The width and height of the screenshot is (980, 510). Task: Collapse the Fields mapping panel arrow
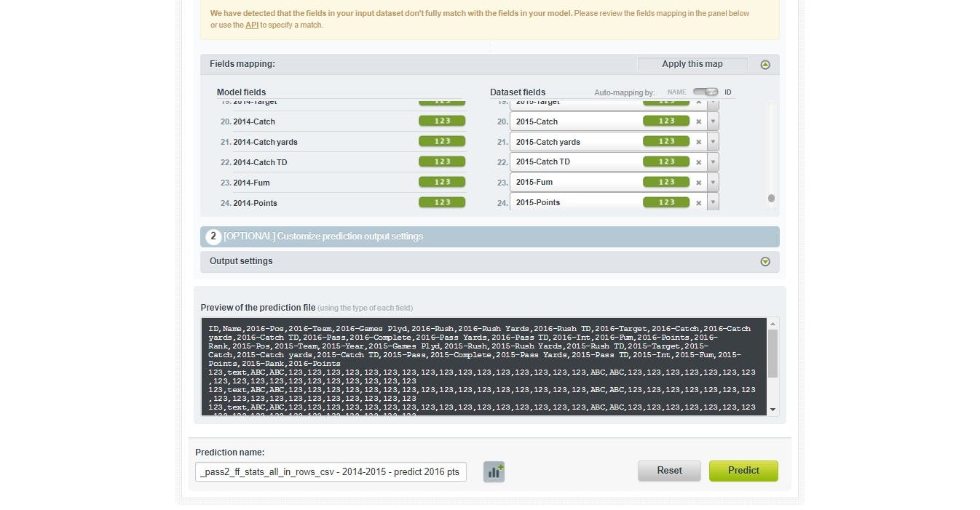point(764,65)
